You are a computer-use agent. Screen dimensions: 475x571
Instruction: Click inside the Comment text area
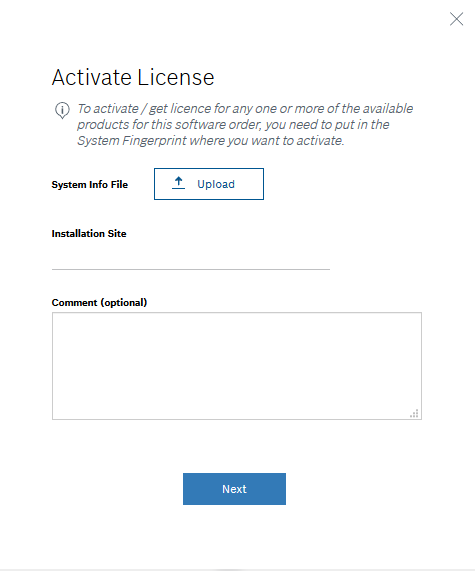point(237,366)
